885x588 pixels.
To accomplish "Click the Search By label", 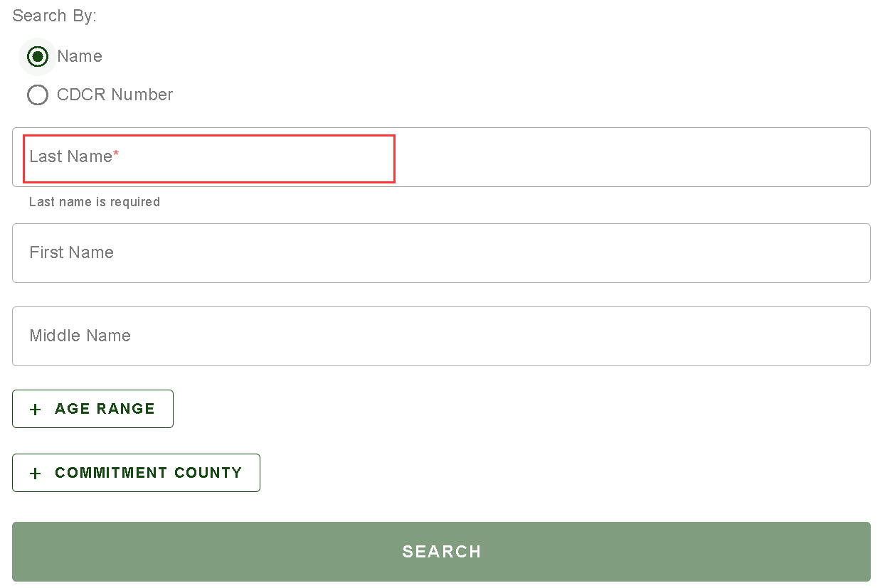I will 55,15.
